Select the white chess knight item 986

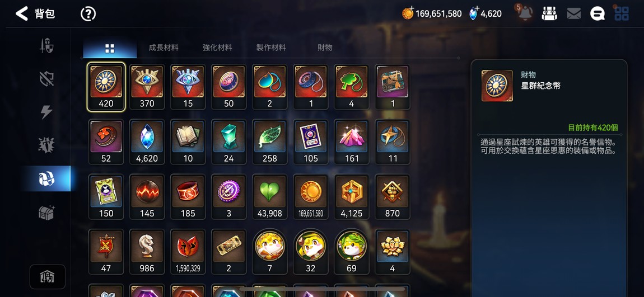click(x=147, y=252)
